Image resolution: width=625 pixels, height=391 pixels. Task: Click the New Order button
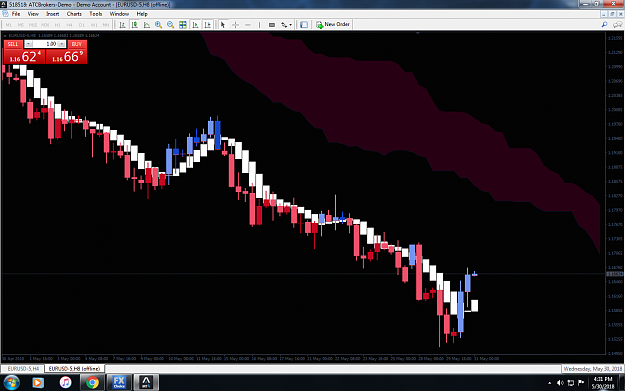coord(333,24)
